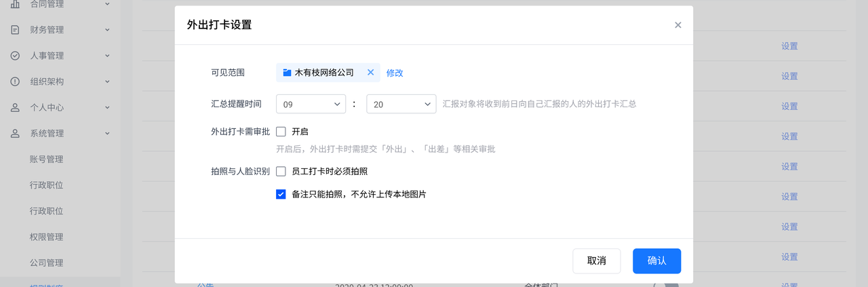
Task: Uncheck 备注只能拍照，不允许上传本地图片
Action: point(281,194)
